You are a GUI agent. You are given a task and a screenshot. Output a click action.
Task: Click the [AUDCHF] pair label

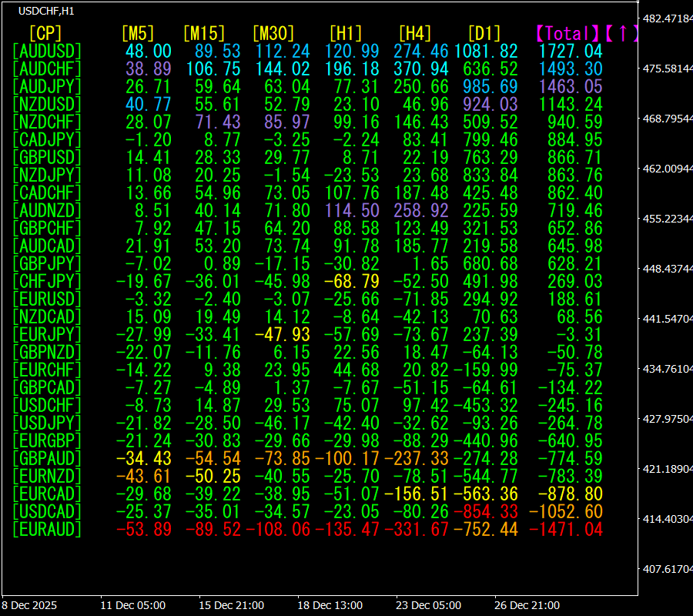[x=47, y=69]
